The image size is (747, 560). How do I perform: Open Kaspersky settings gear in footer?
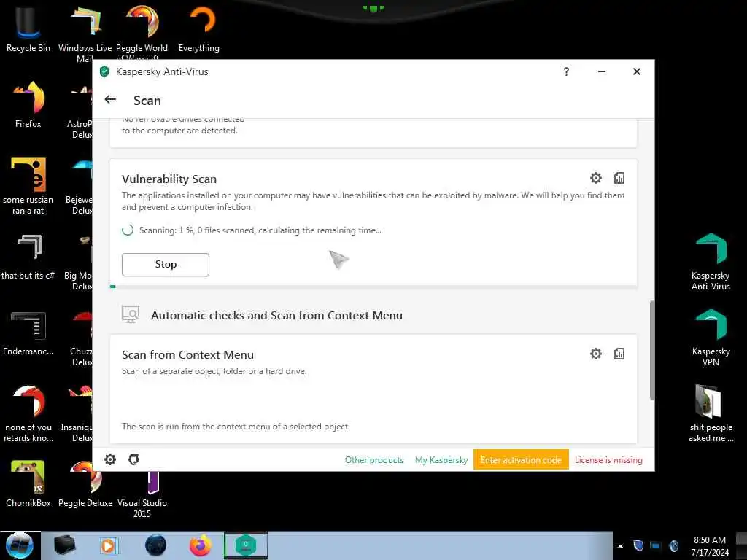(110, 459)
